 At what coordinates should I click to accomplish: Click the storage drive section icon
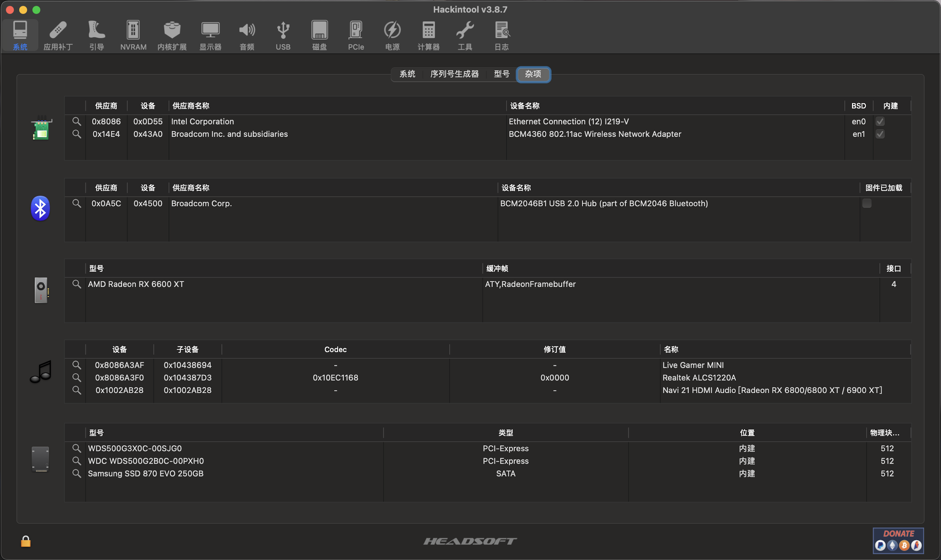(x=40, y=459)
